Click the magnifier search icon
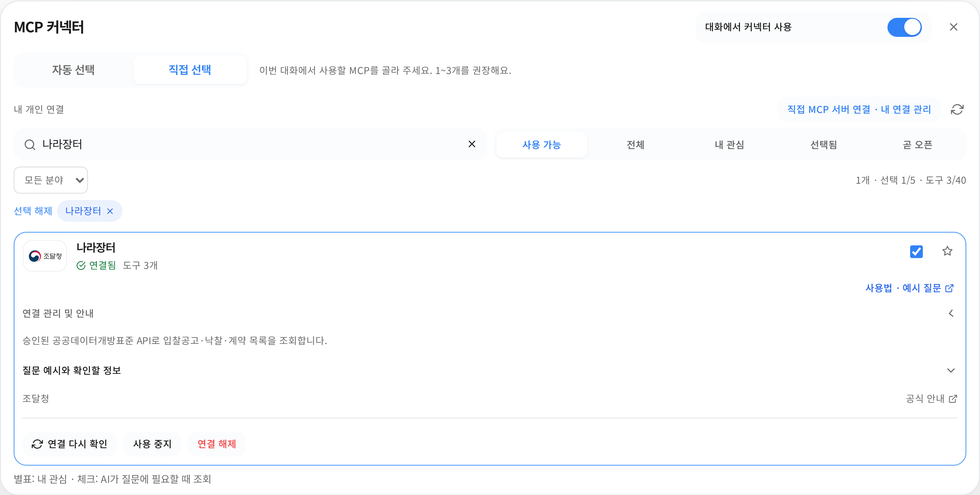This screenshot has height=495, width=980. coord(30,144)
